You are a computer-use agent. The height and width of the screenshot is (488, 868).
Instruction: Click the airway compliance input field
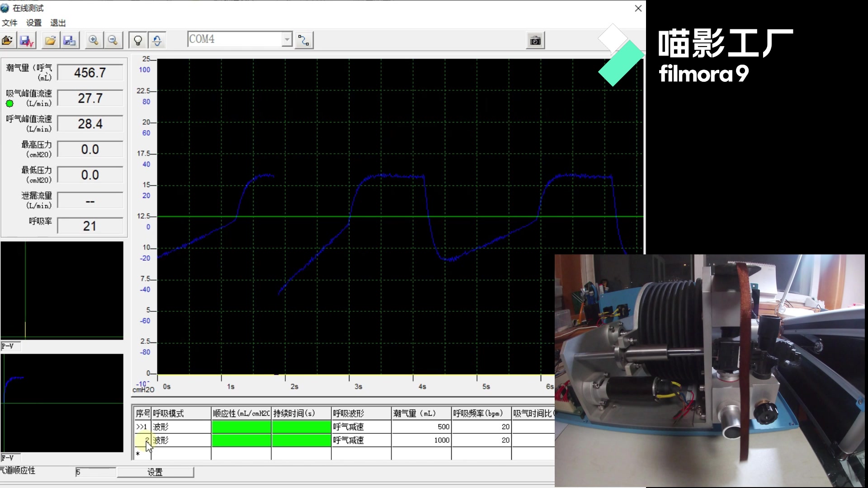[95, 472]
